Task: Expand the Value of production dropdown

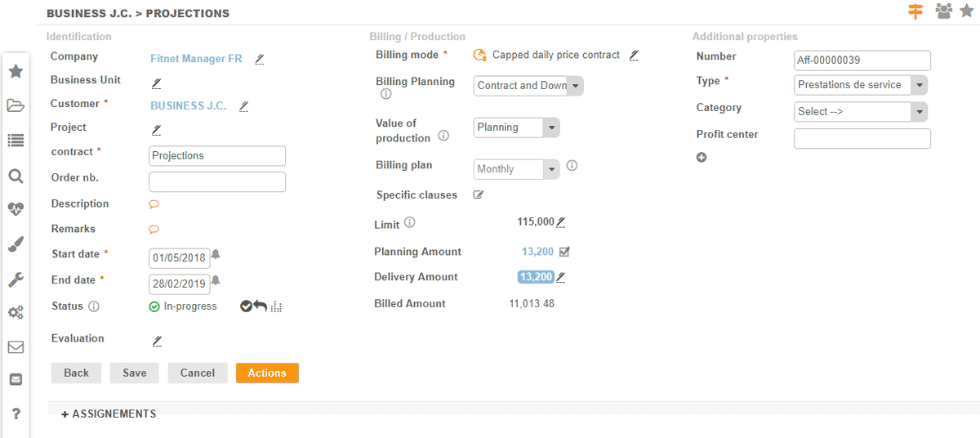Action: pos(516,127)
